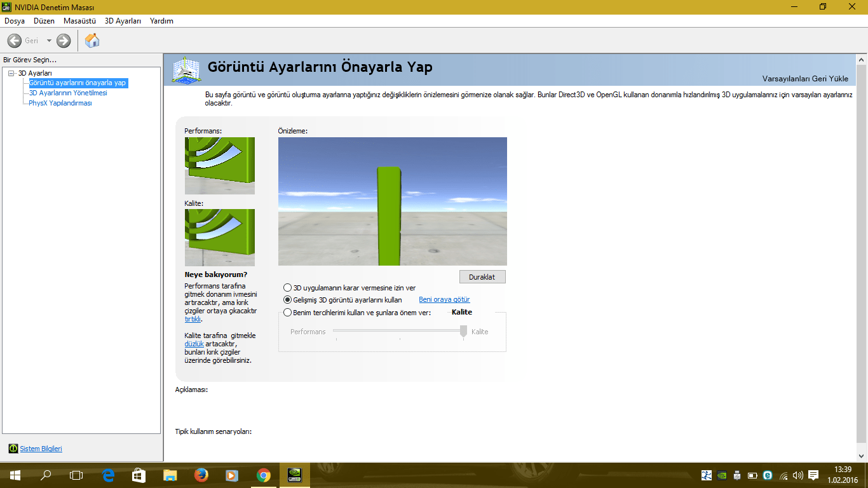Click the Önizleme 3D preview image
This screenshot has height=488, width=868.
point(393,201)
